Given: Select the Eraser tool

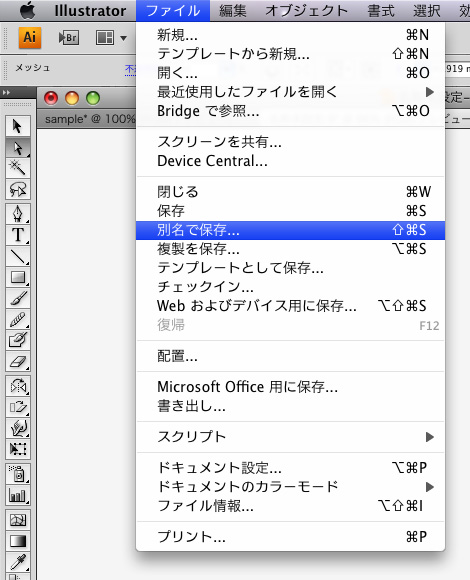Looking at the screenshot, I should 18,361.
